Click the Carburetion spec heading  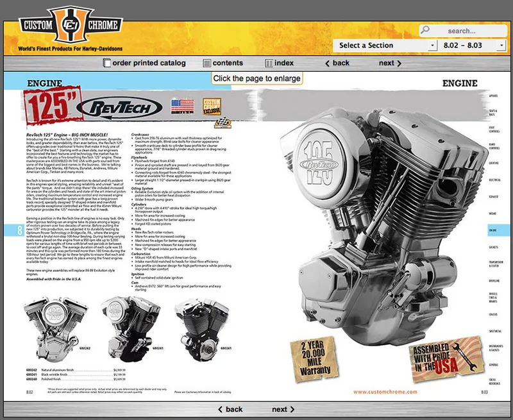(140, 253)
